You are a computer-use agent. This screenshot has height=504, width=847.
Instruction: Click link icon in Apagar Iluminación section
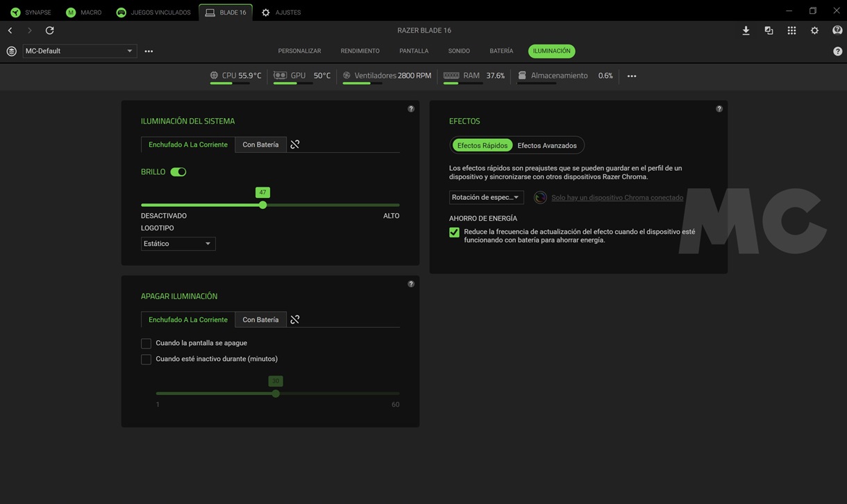click(x=295, y=319)
